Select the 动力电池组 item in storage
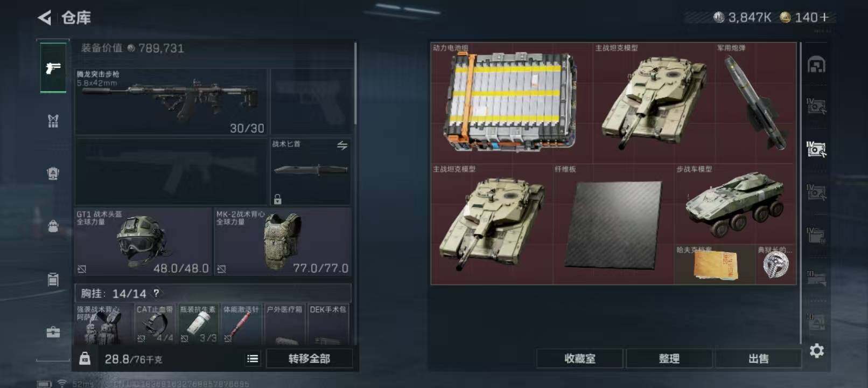Screen dimensions: 868x388 click(512, 102)
